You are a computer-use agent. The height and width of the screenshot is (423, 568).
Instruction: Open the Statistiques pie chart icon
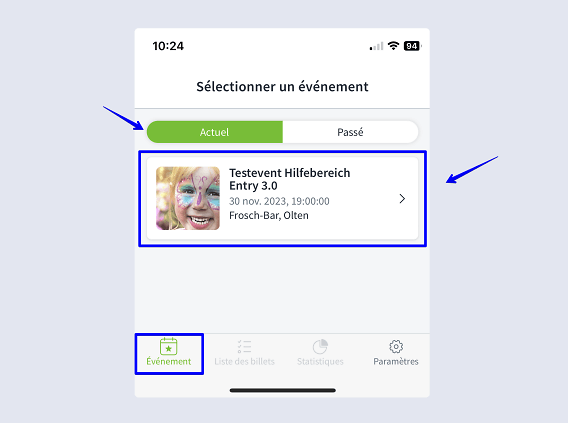[x=320, y=347]
